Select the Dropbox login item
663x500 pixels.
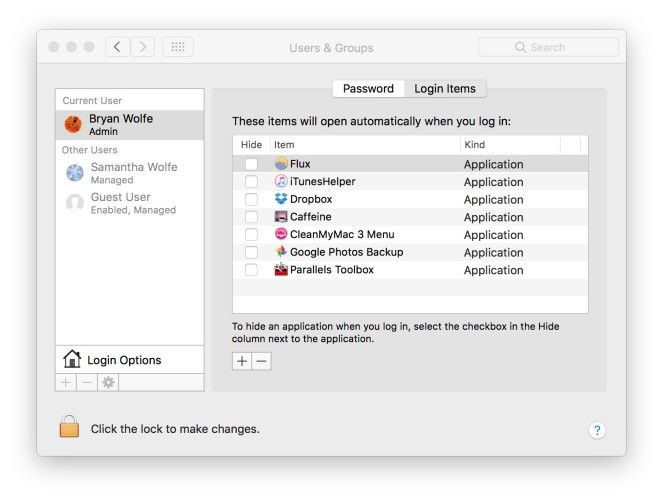[311, 199]
